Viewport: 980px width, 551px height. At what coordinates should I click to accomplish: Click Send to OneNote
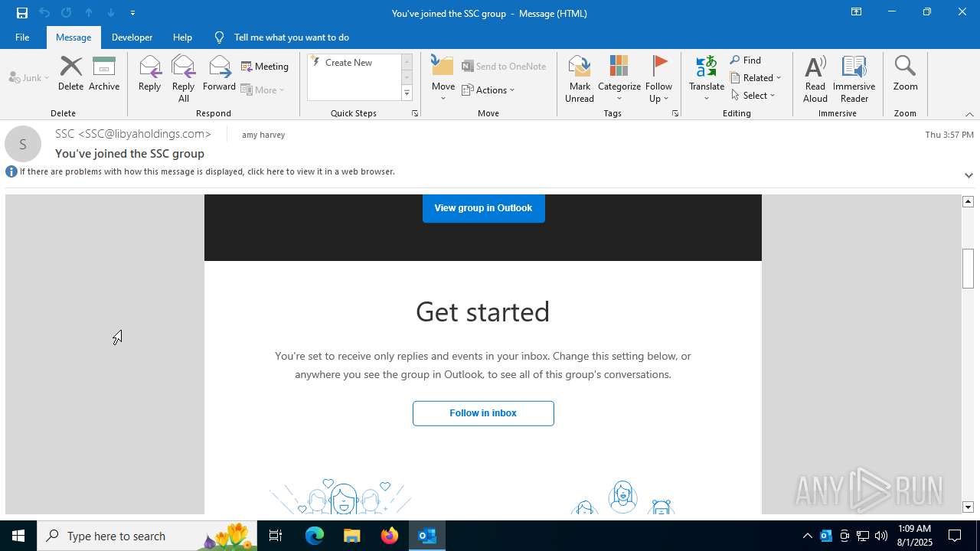504,66
